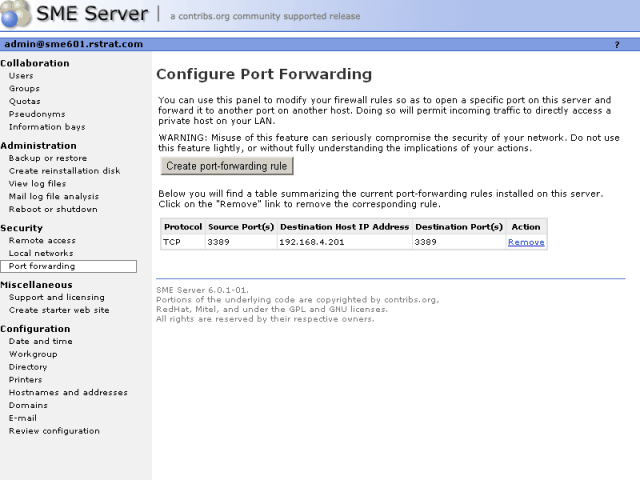Click Collaboration section heading
640x480 pixels.
click(x=35, y=63)
